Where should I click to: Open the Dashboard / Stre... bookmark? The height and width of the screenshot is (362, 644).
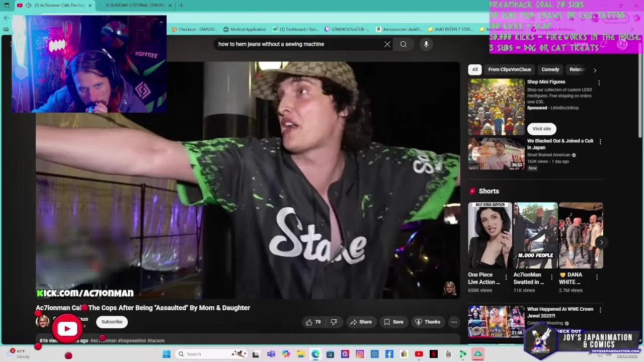pyautogui.click(x=296, y=29)
